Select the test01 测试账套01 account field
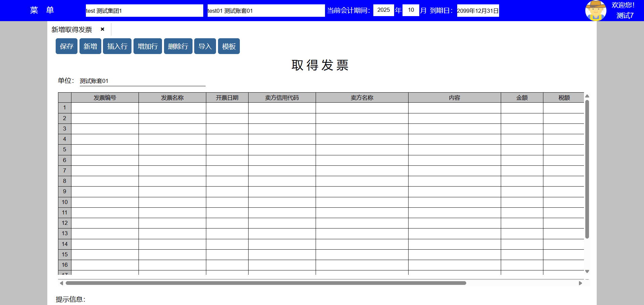Screen dimensions: 644x305 [x=266, y=11]
